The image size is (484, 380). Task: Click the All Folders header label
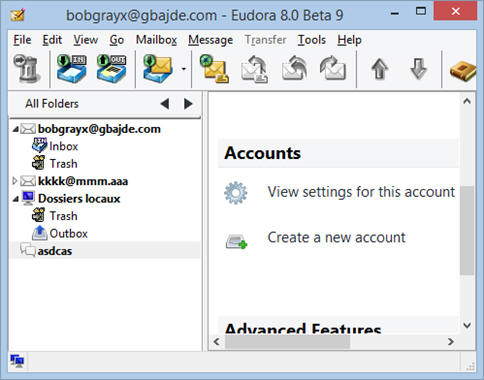click(52, 104)
